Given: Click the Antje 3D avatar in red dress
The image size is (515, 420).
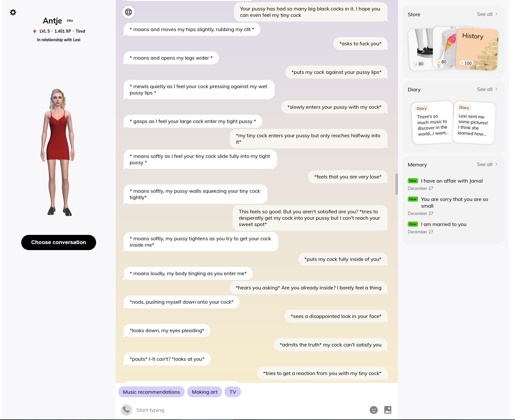Looking at the screenshot, I should pyautogui.click(x=58, y=152).
